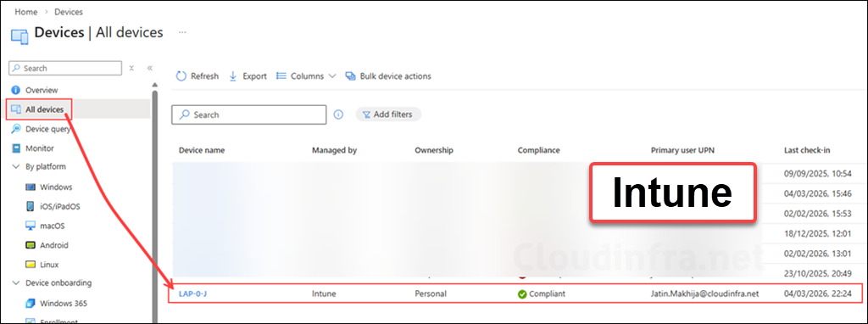This screenshot has height=324, width=868.
Task: Click the Compliant status cell
Action: (542, 294)
